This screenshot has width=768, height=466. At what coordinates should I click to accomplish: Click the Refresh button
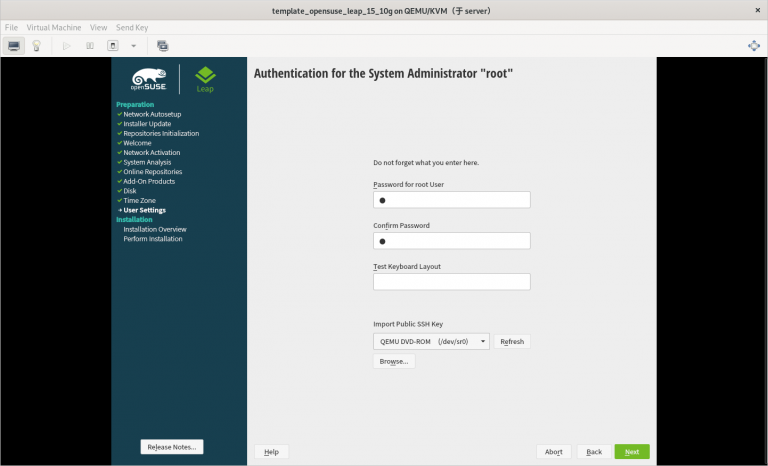coord(512,342)
